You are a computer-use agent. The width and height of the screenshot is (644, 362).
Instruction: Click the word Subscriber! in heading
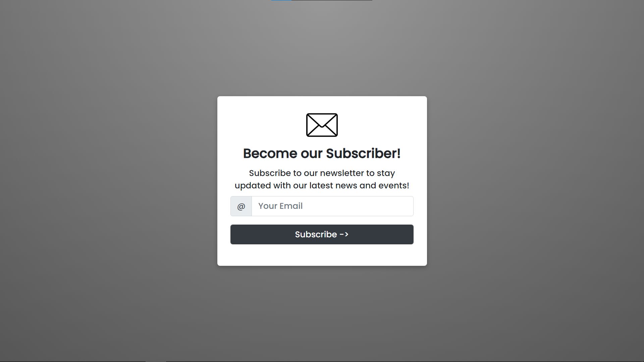coord(363,154)
